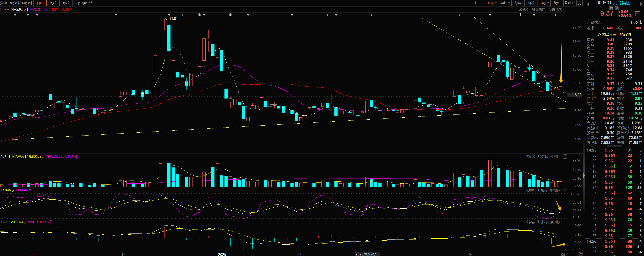Click 加指标 in the KDJ panel

point(543,190)
